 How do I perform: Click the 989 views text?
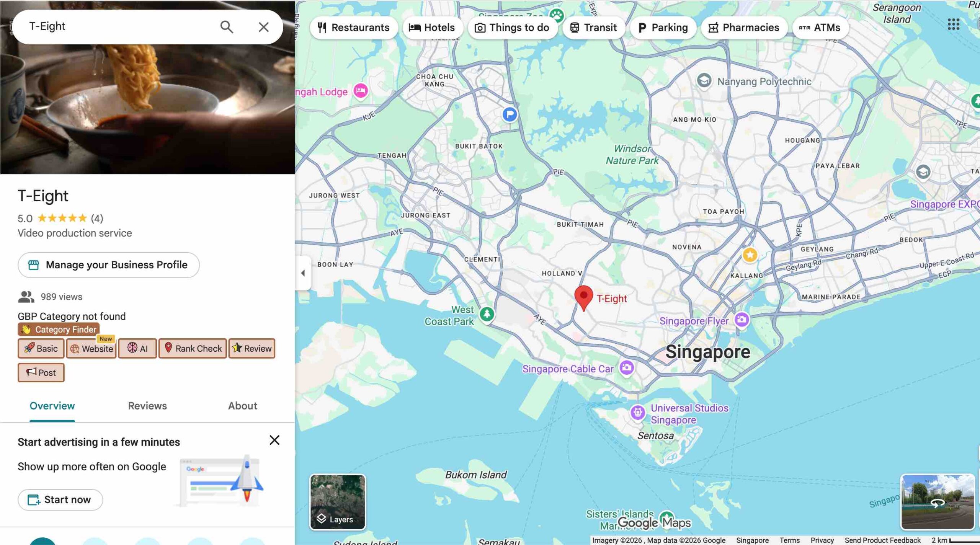[62, 297]
